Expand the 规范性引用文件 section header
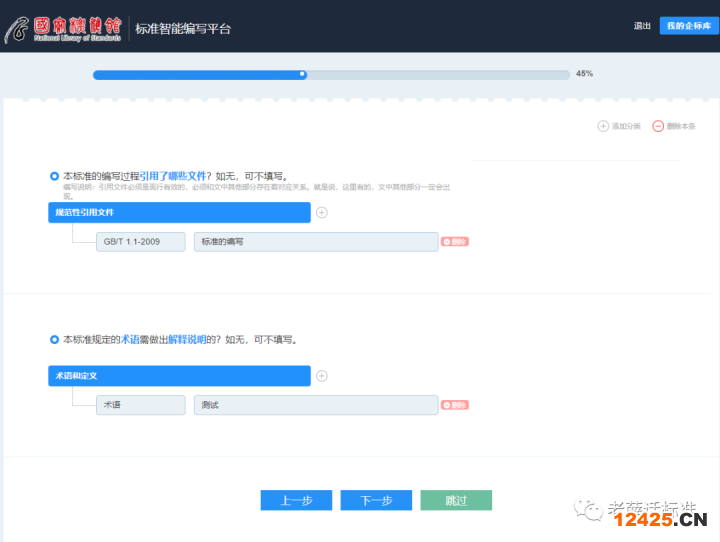Screen dimensions: 720x542 click(x=179, y=212)
